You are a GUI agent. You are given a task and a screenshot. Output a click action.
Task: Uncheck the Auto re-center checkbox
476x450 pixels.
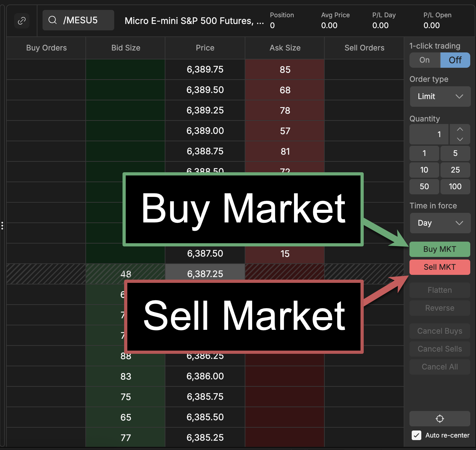click(x=416, y=435)
